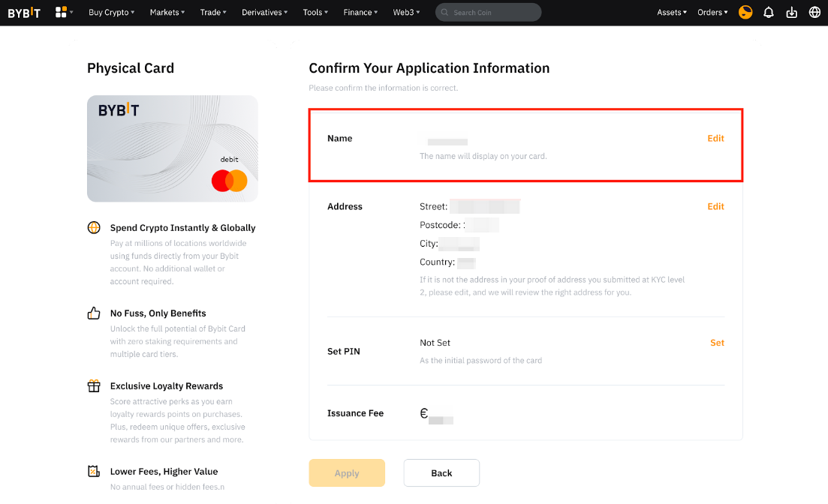Click the magnifier icon in search bar
This screenshot has width=828, height=504.
[x=445, y=13]
